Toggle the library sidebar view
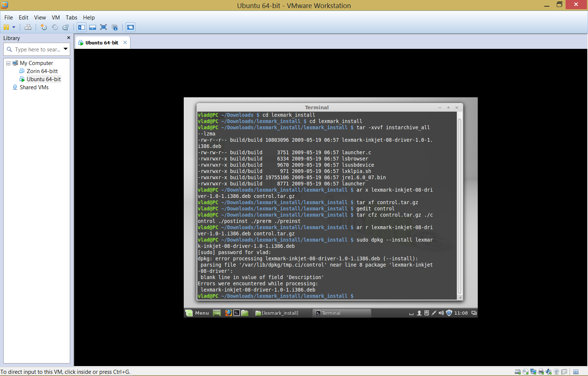This screenshot has height=376, width=588. [82, 27]
